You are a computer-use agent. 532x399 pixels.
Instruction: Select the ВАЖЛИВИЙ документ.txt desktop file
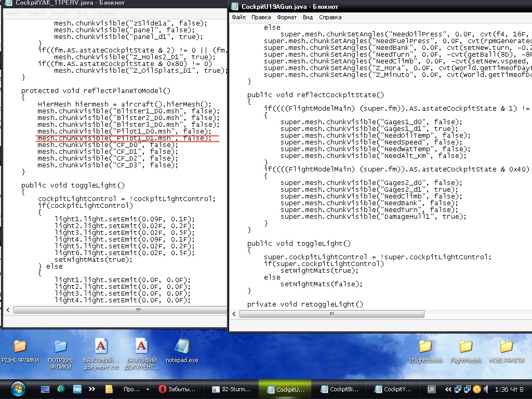click(x=101, y=354)
